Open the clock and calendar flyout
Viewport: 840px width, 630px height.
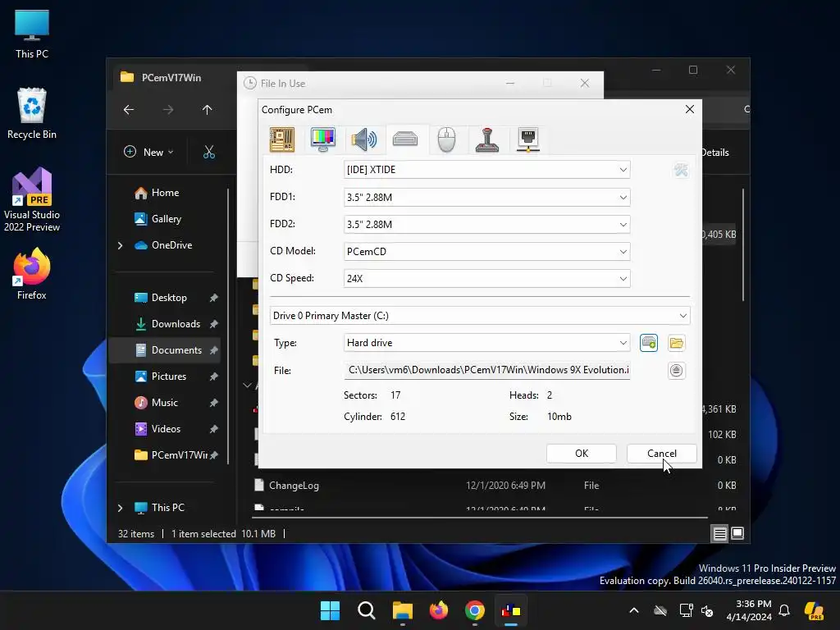point(749,610)
